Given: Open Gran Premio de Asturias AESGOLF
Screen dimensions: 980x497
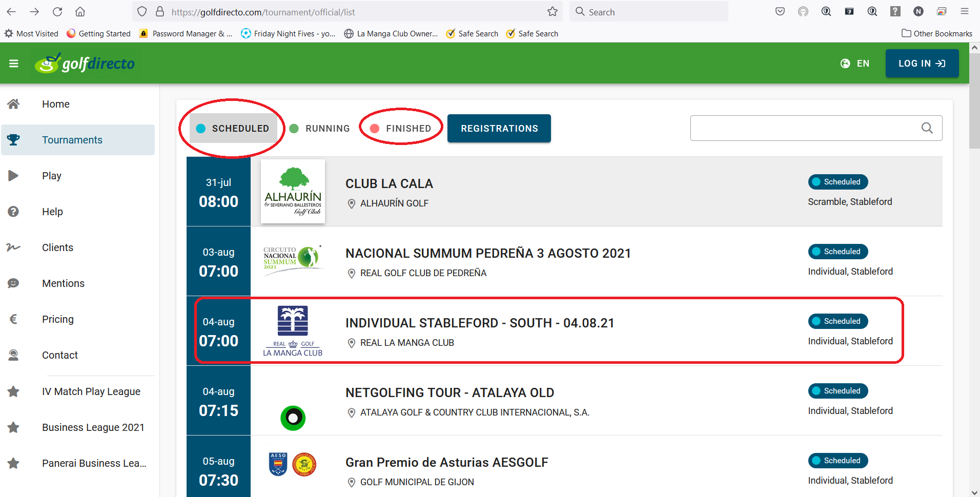Looking at the screenshot, I should point(446,462).
